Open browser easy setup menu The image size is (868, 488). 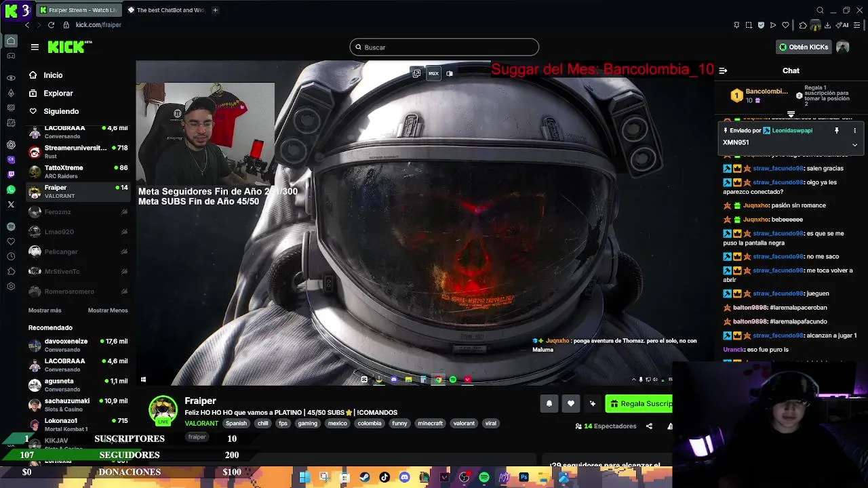point(856,25)
